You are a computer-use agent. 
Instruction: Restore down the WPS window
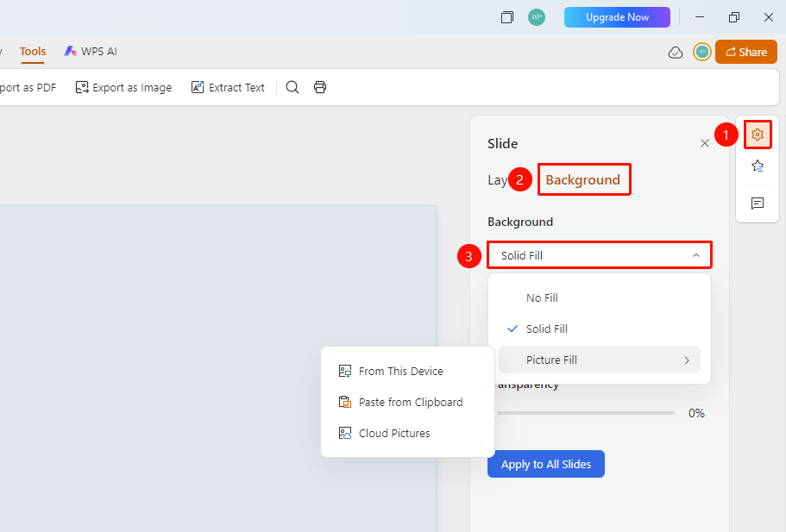(734, 17)
